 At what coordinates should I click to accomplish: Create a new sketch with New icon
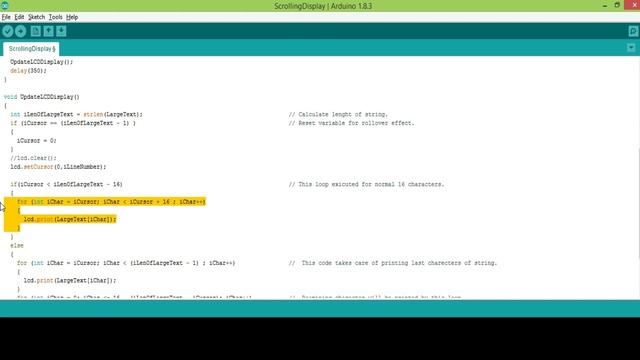(36, 31)
